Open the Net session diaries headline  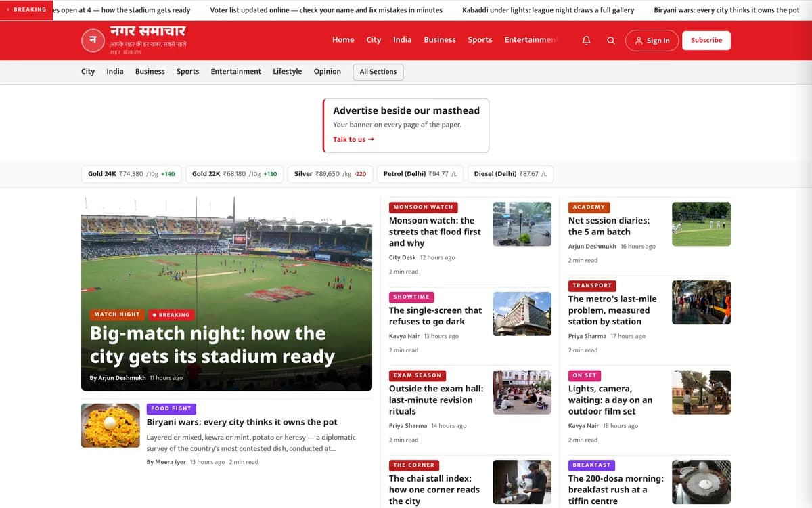(x=609, y=226)
